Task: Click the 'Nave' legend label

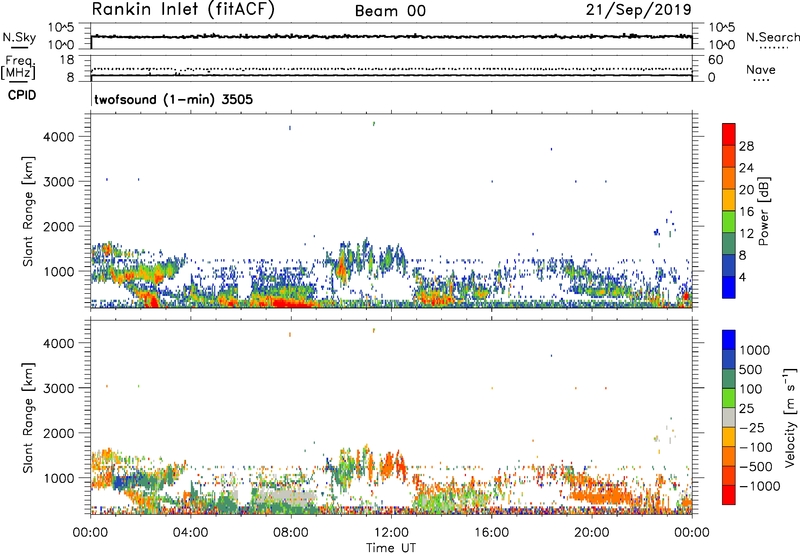Action: 761,69
